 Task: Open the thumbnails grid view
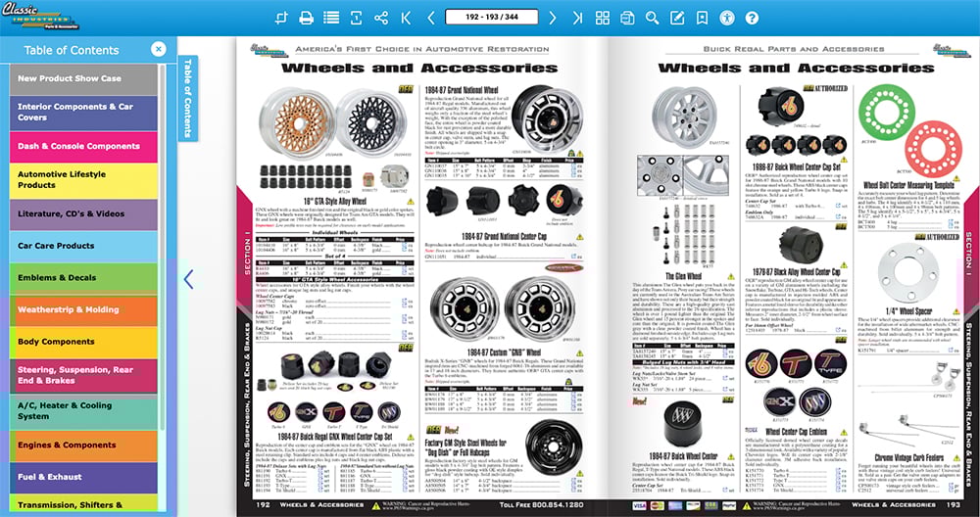[x=603, y=18]
